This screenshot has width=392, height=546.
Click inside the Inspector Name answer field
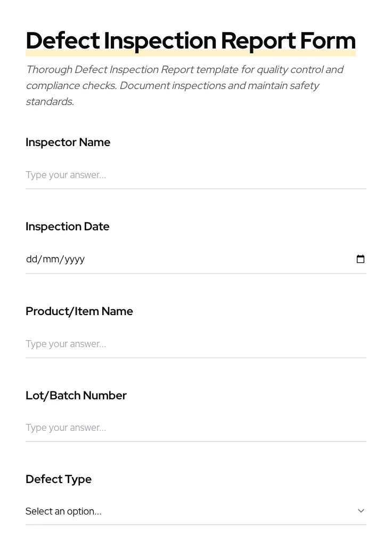tap(196, 175)
